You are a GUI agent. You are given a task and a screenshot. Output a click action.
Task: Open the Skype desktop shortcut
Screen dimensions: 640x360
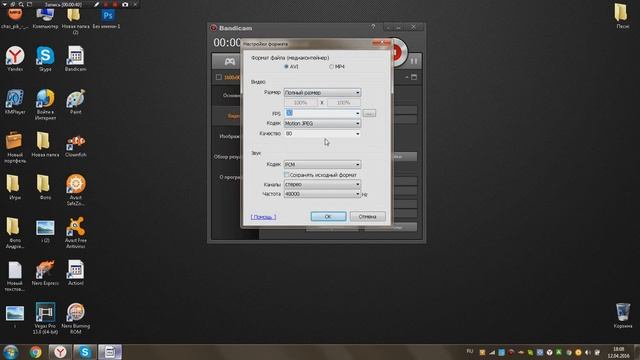coord(45,59)
